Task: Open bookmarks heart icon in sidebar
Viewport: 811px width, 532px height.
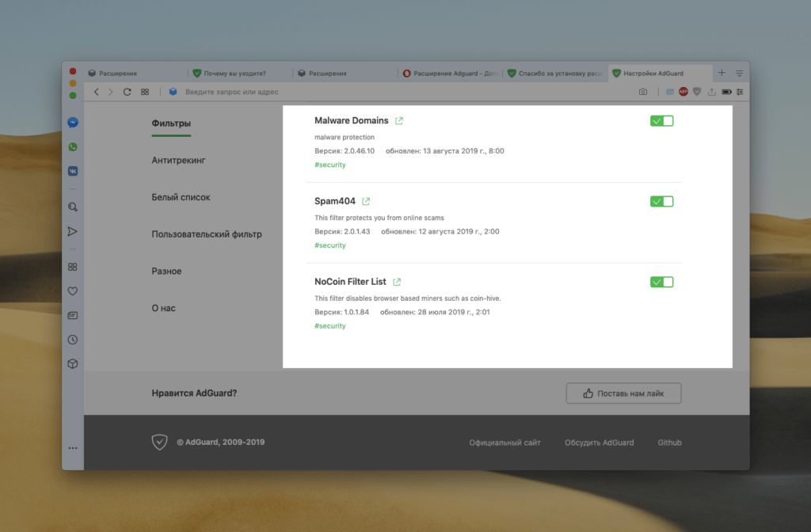Action: click(x=73, y=291)
